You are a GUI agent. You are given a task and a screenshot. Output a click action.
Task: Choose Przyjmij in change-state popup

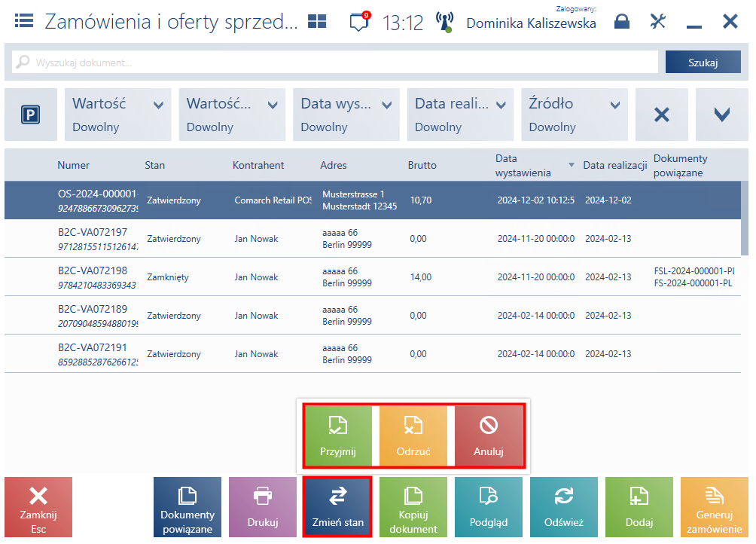(x=338, y=436)
